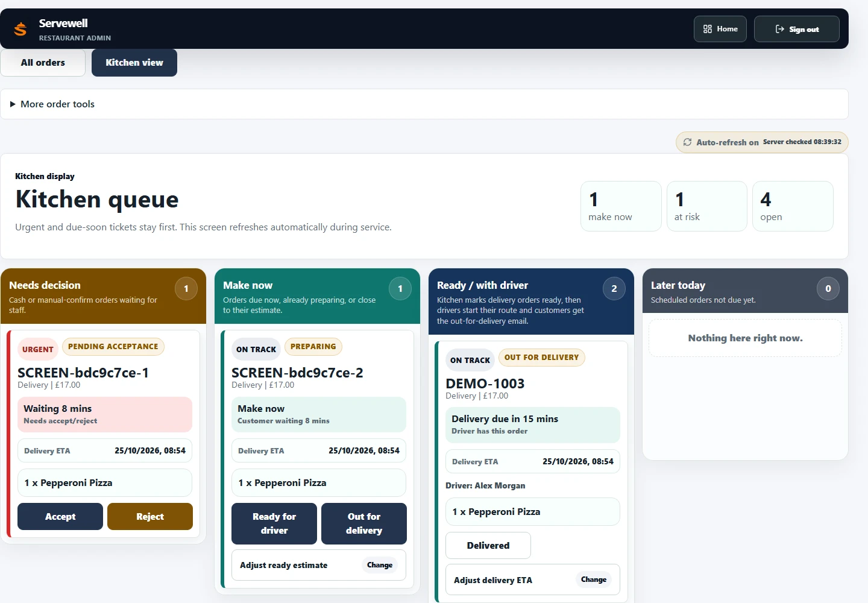Screen dimensions: 868x603
Task: Click order title SCREEN-bdc9c7ce-1
Action: click(83, 373)
